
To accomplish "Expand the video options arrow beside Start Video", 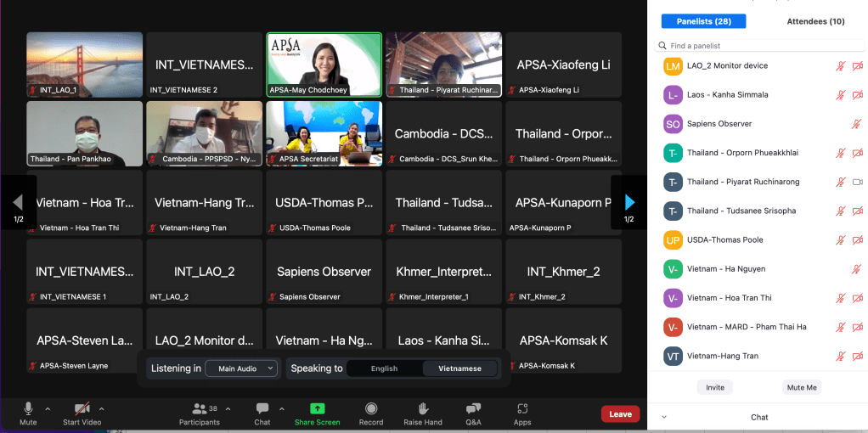I will [x=102, y=408].
